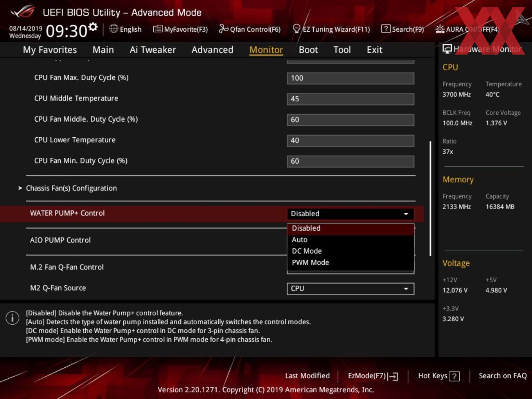The height and width of the screenshot is (399, 532).
Task: Choose DC Mode in the dropdown list
Action: pos(350,251)
